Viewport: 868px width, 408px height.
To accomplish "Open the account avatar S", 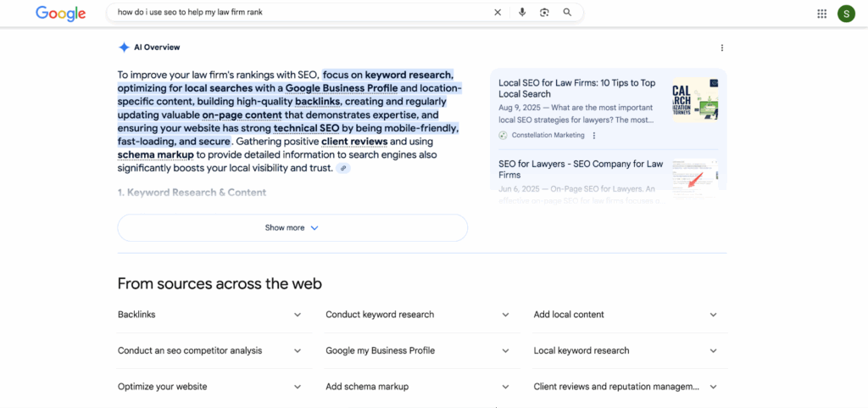I will click(x=847, y=14).
